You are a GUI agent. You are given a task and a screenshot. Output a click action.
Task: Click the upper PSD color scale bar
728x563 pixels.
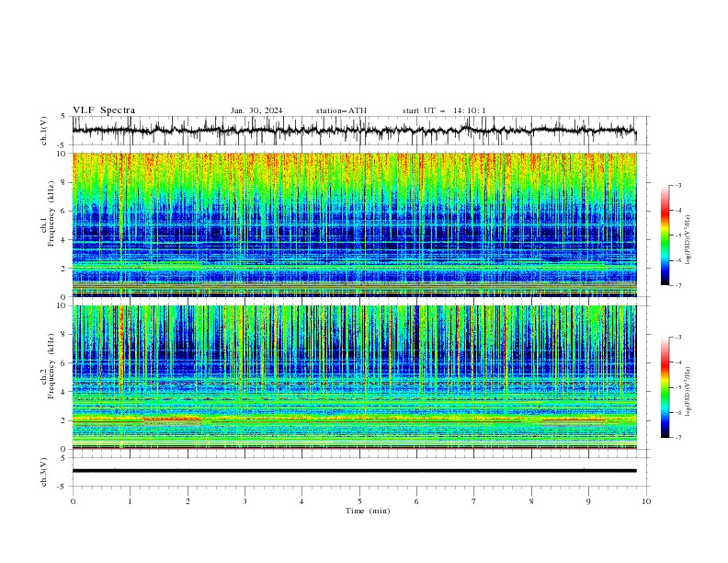coord(665,236)
